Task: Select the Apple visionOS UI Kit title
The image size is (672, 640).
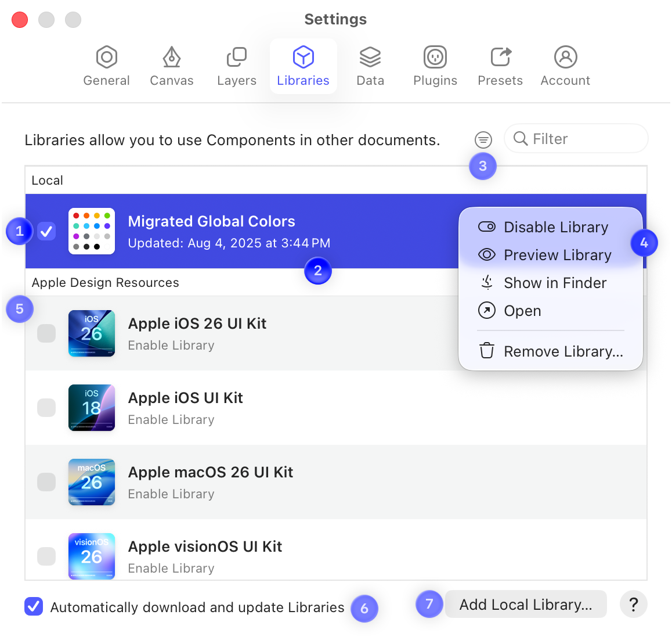Action: point(205,546)
